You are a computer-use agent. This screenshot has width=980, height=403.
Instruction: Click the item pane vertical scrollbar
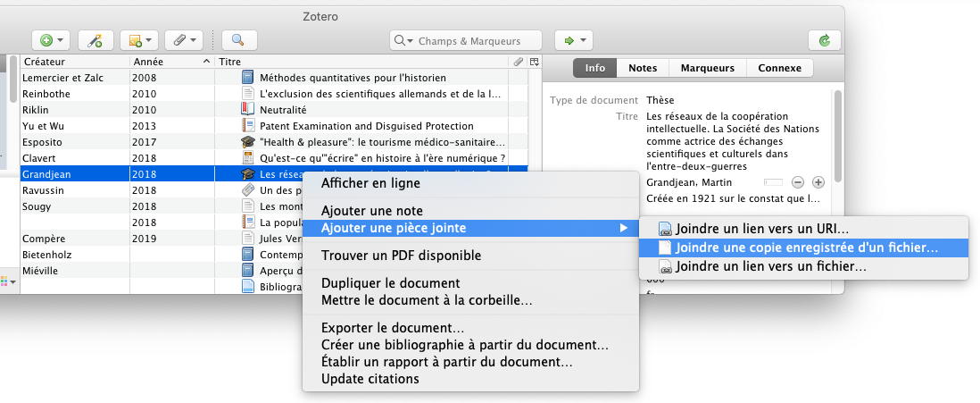(837, 137)
